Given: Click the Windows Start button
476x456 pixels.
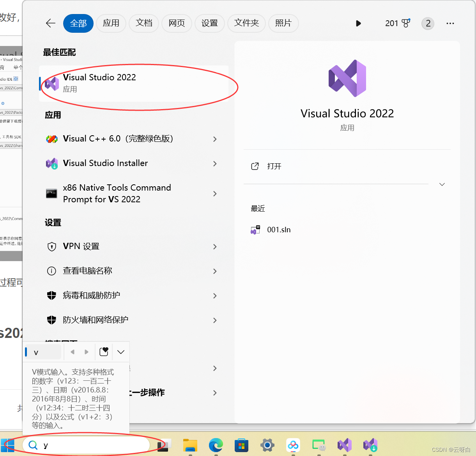Looking at the screenshot, I should click(x=8, y=445).
